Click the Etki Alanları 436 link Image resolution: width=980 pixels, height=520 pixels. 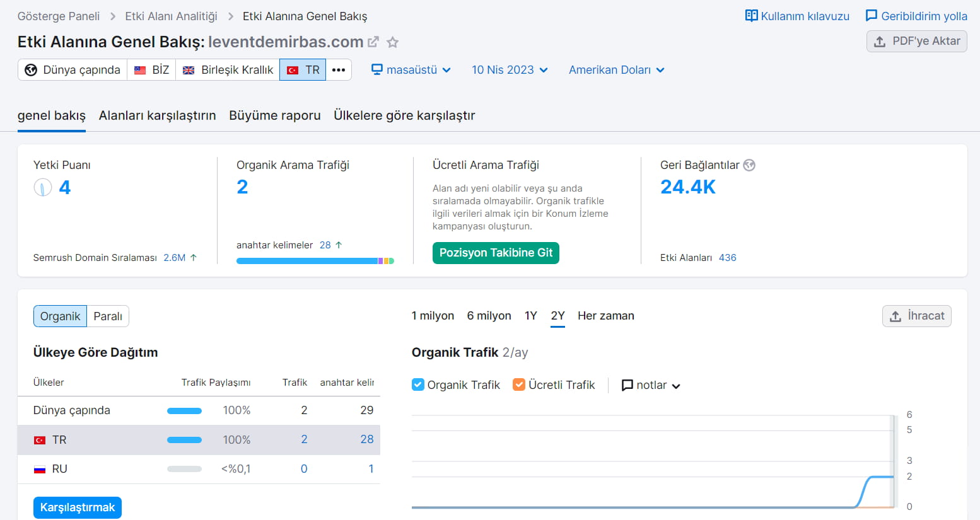(x=727, y=257)
